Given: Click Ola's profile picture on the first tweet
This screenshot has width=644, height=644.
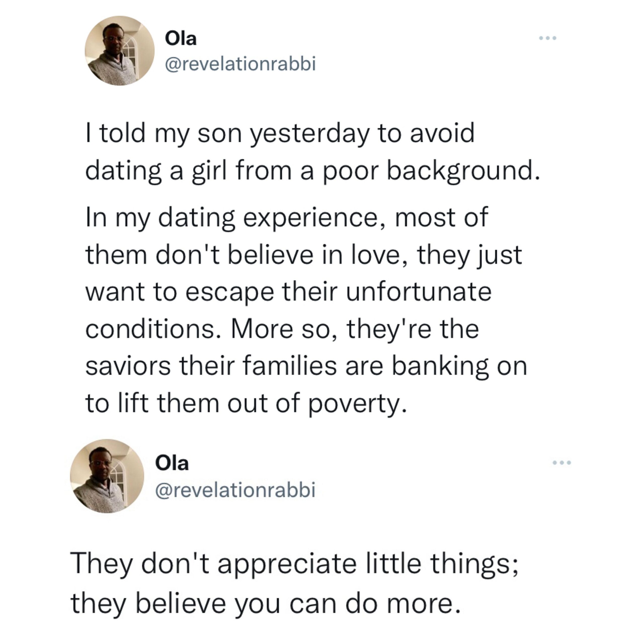Looking at the screenshot, I should [119, 51].
